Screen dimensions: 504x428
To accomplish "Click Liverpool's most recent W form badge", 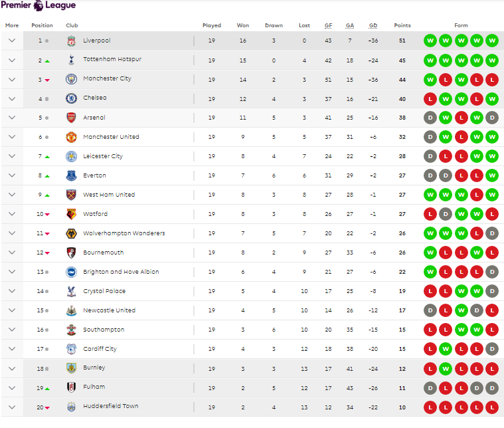I will point(492,41).
